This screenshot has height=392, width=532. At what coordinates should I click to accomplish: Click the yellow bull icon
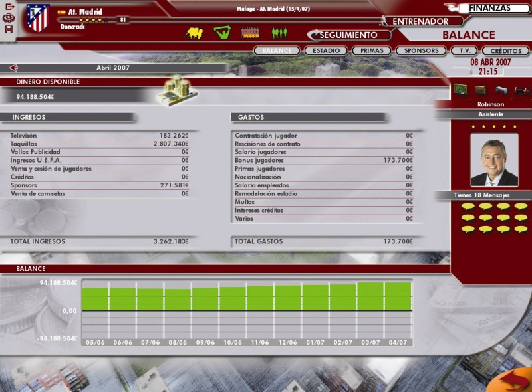click(x=194, y=33)
